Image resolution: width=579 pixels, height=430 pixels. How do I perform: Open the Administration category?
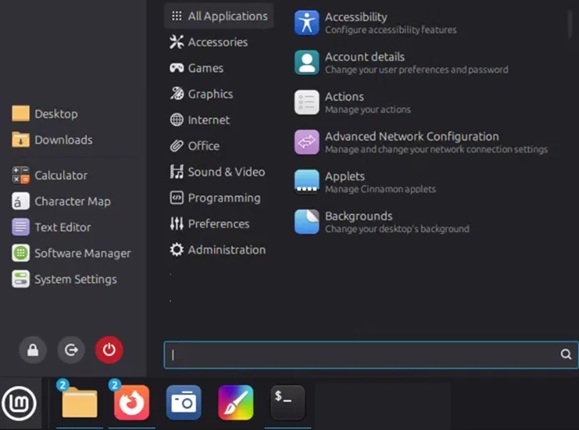[x=217, y=250]
